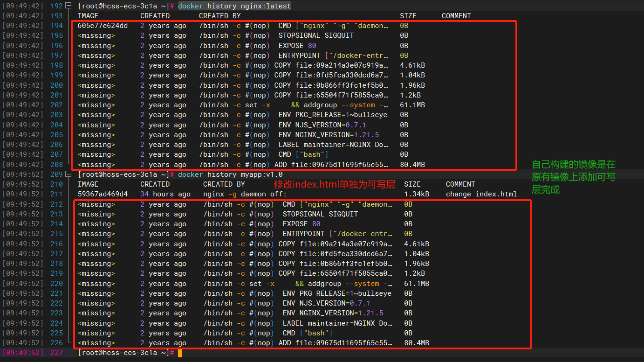Screen dimensions: 644x362
Task: Click the IMAGE header on line 210
Action: (88, 184)
